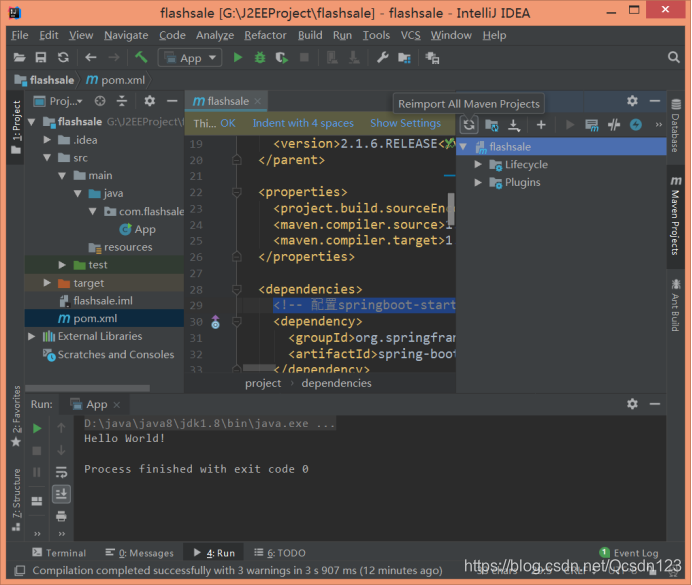Close the App run tab

[x=117, y=405]
